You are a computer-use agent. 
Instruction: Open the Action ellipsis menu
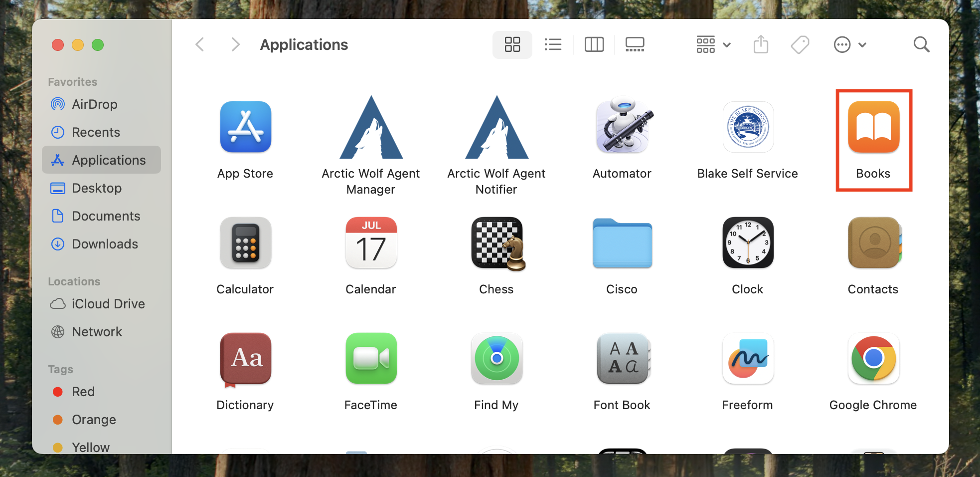(x=850, y=44)
